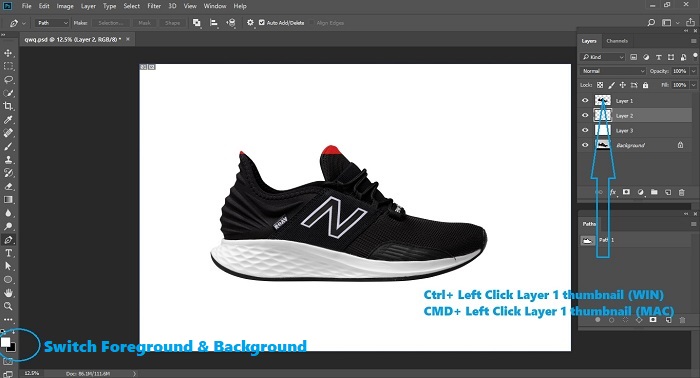Load path as a selection
The width and height of the screenshot is (700, 378).
(625, 320)
